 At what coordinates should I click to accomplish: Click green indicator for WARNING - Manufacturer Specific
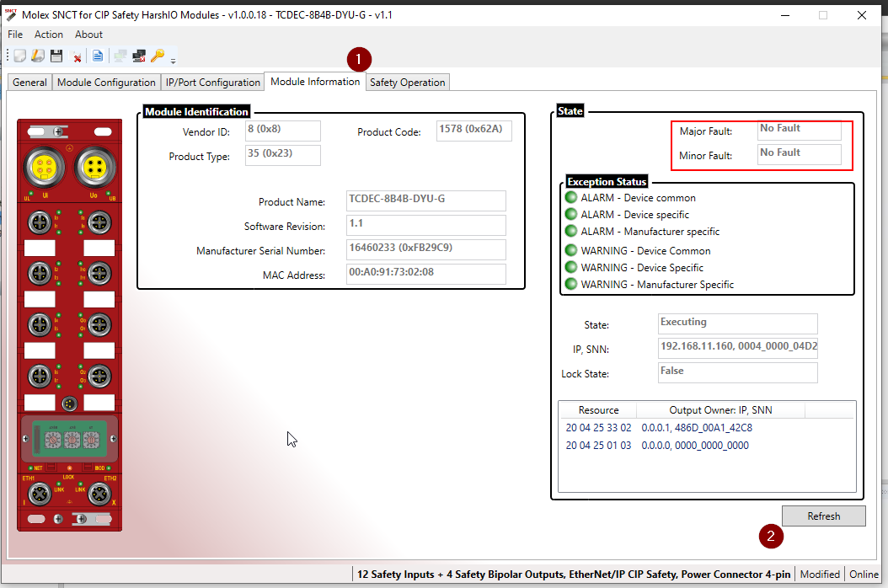pyautogui.click(x=571, y=284)
